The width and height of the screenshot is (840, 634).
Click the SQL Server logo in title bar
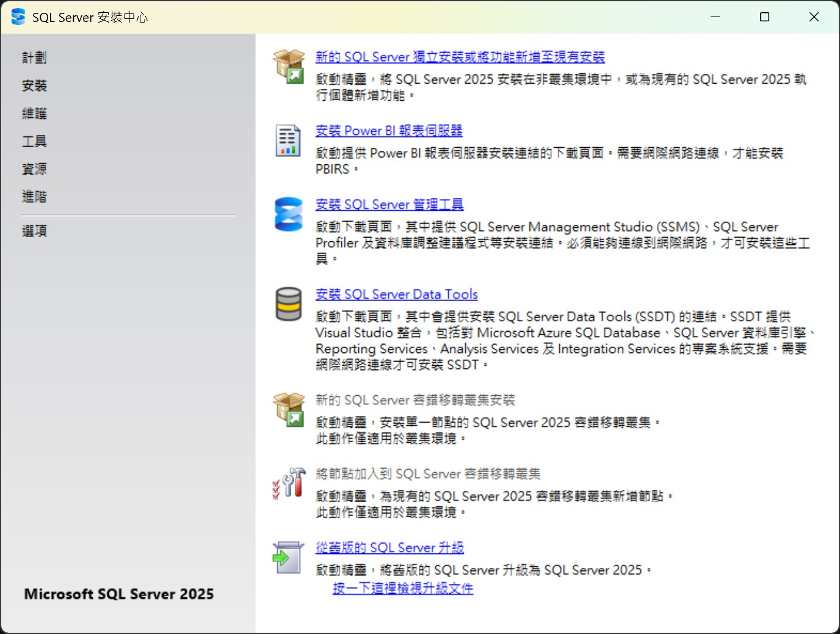[18, 16]
